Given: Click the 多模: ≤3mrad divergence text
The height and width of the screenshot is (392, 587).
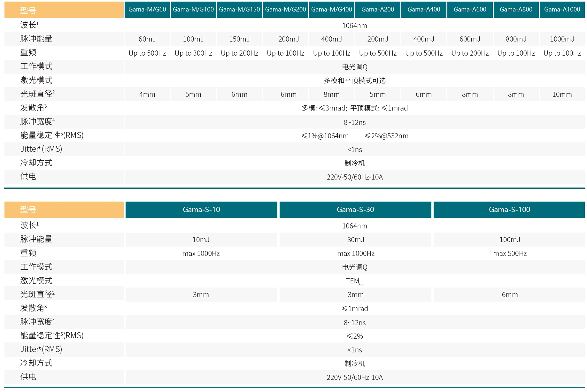Looking at the screenshot, I should (x=324, y=108).
